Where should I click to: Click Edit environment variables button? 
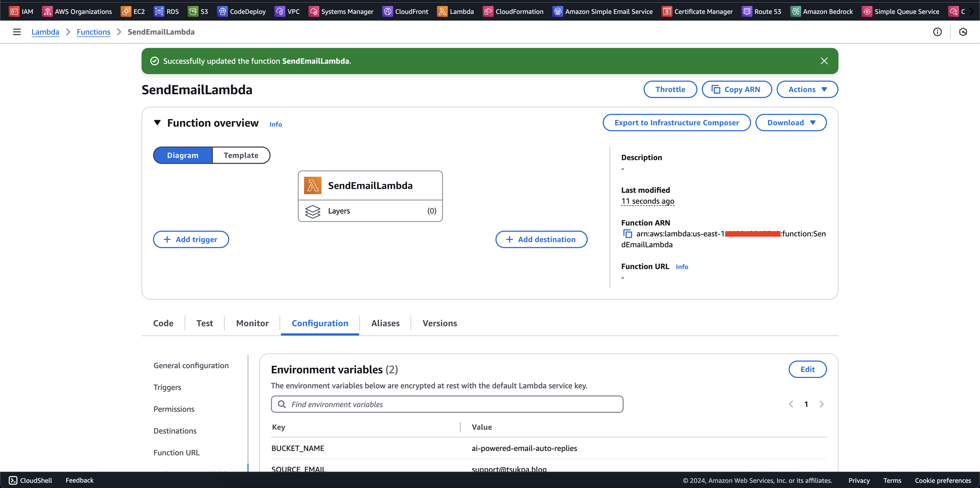807,369
